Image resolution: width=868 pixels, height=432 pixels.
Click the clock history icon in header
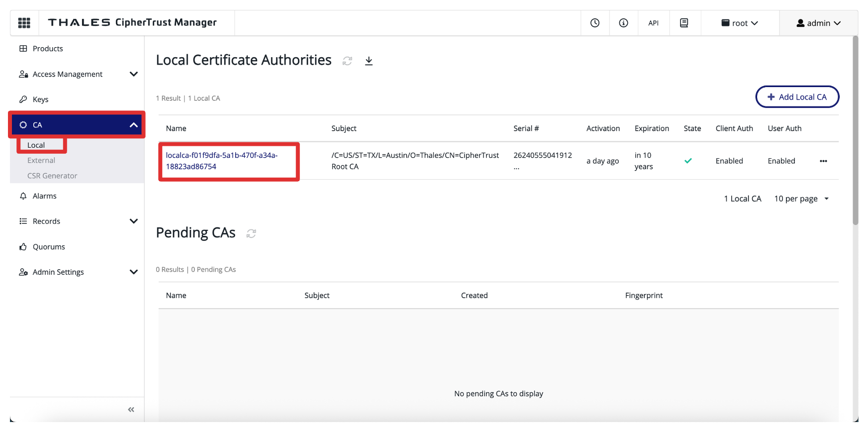click(x=595, y=23)
